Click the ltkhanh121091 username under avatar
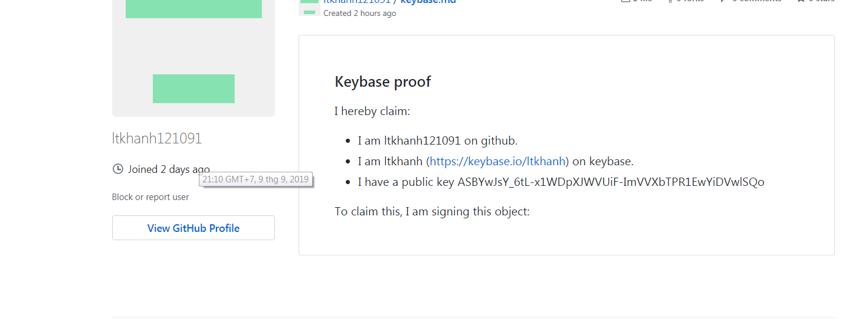 click(157, 139)
